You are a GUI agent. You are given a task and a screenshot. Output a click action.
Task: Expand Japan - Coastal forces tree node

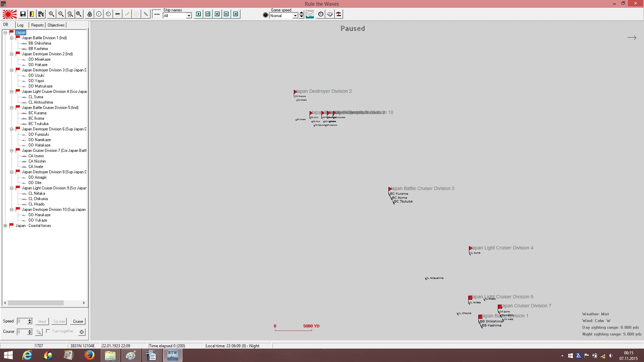(5, 226)
